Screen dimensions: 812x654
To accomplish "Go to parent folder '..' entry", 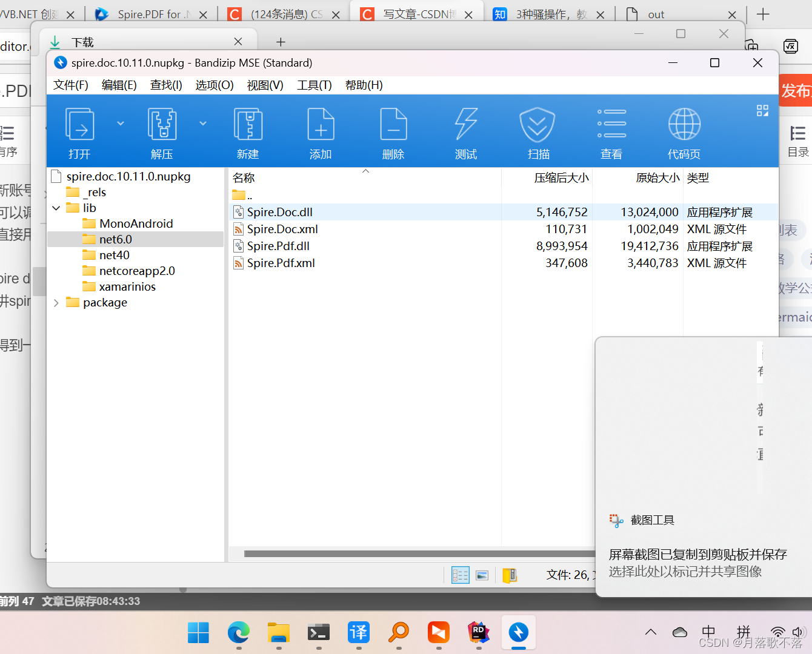I will [242, 195].
